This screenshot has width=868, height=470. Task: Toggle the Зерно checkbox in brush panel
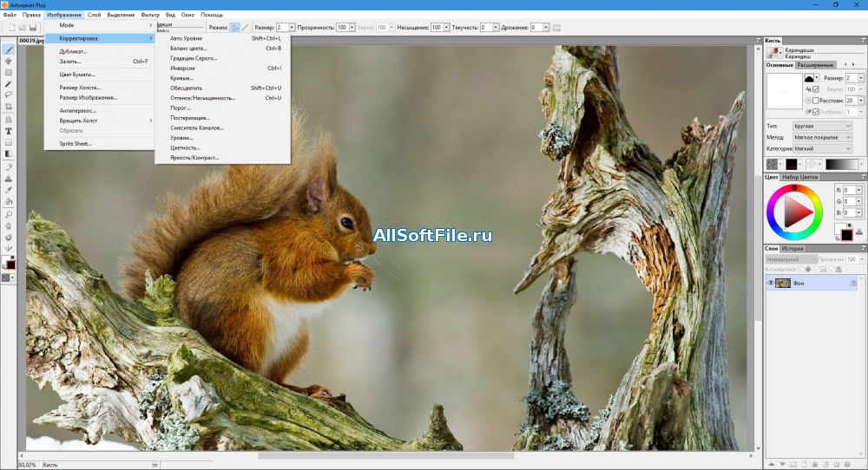[x=816, y=89]
